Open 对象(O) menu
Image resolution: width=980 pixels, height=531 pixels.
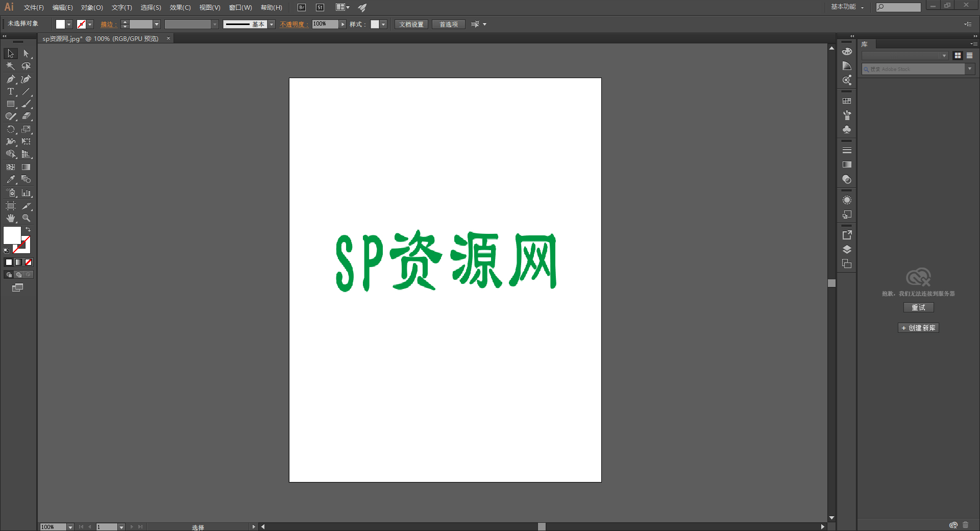92,8
